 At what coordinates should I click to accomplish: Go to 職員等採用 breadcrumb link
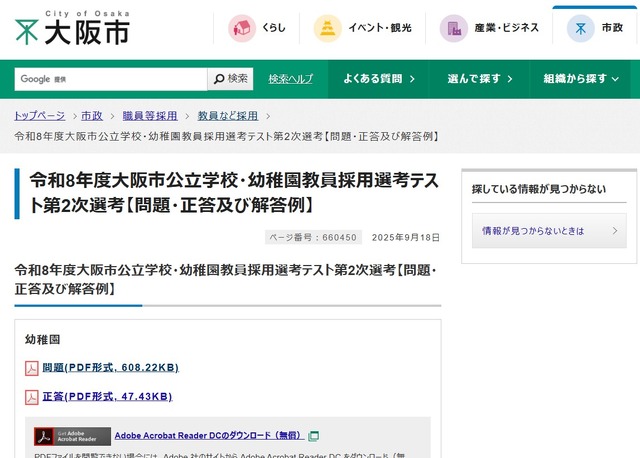[x=150, y=116]
